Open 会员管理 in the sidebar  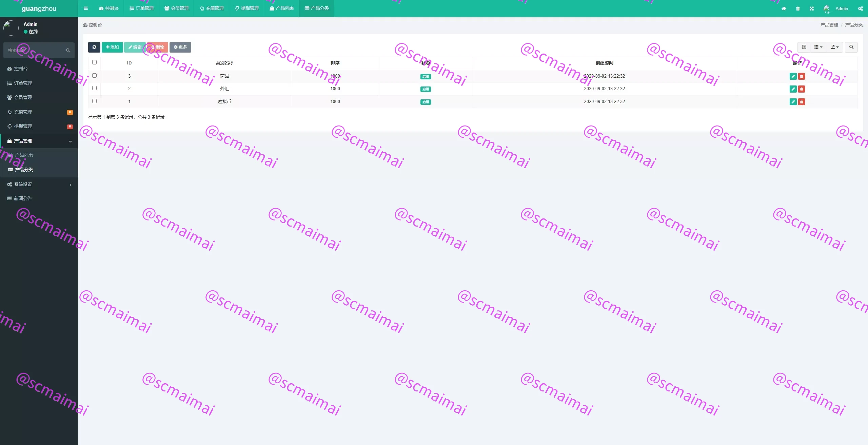(x=39, y=97)
